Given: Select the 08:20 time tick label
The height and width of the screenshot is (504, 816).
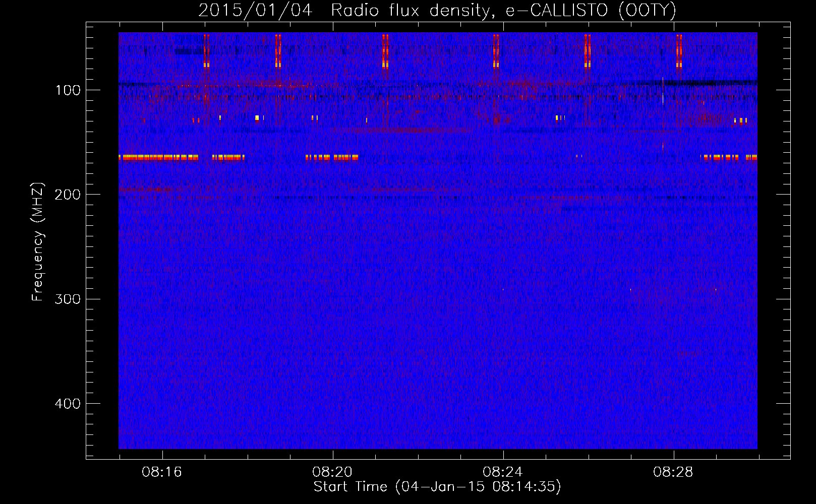Looking at the screenshot, I should pos(332,472).
